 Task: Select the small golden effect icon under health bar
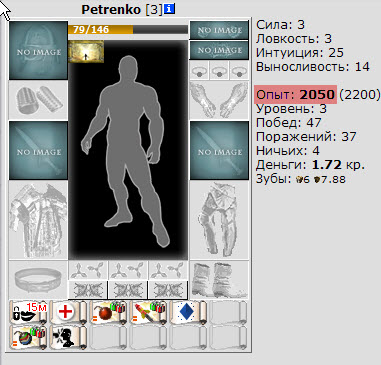(86, 52)
